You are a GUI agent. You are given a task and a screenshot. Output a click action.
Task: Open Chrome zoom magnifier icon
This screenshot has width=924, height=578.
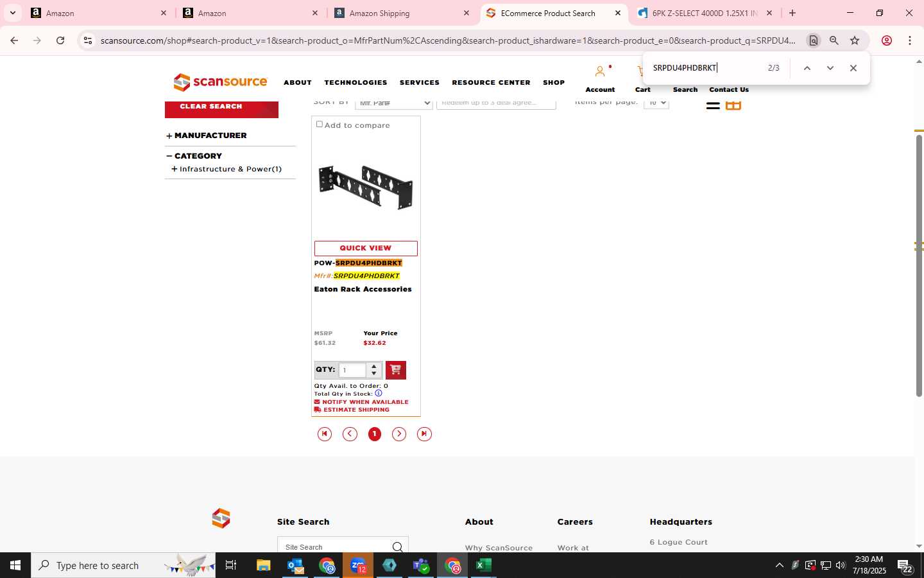(x=834, y=40)
